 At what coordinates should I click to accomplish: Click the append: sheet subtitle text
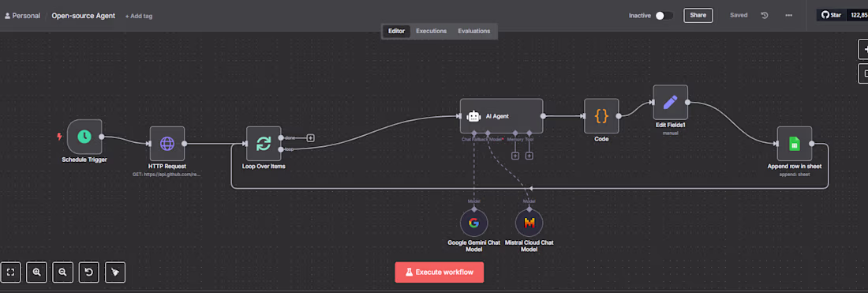point(795,174)
